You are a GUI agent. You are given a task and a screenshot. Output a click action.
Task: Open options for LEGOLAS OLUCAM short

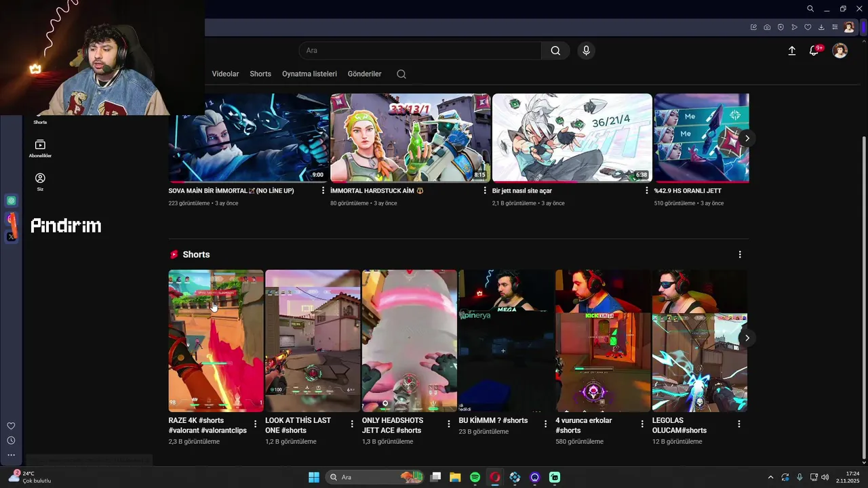tap(739, 424)
